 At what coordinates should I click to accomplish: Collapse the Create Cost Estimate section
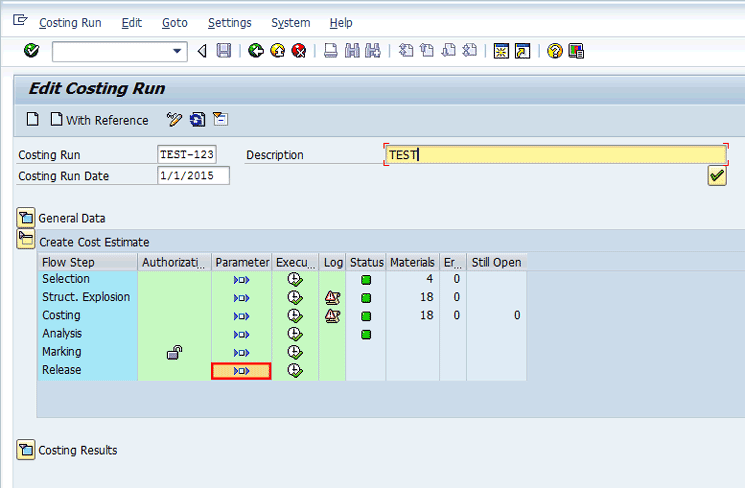tap(26, 239)
